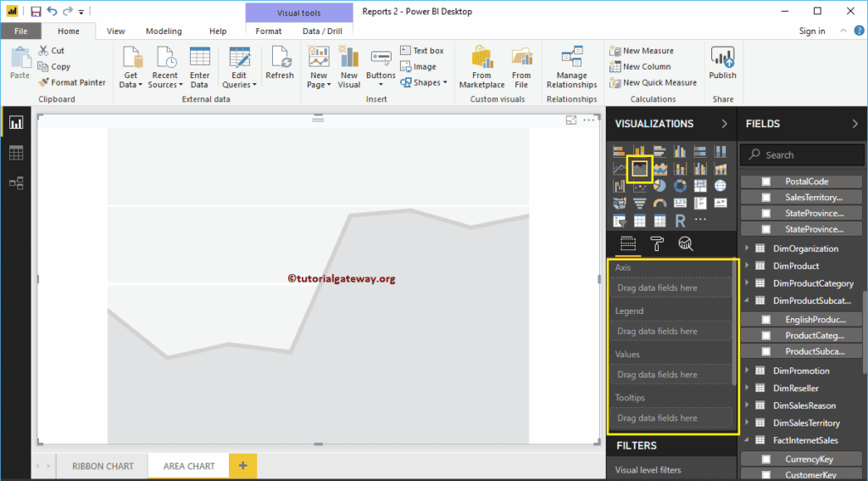Select the Gauge visual
868x481 pixels.
tap(659, 204)
